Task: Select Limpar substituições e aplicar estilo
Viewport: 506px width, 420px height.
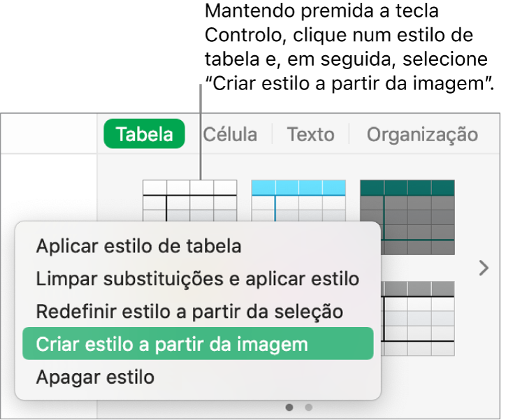Action: coord(198,279)
